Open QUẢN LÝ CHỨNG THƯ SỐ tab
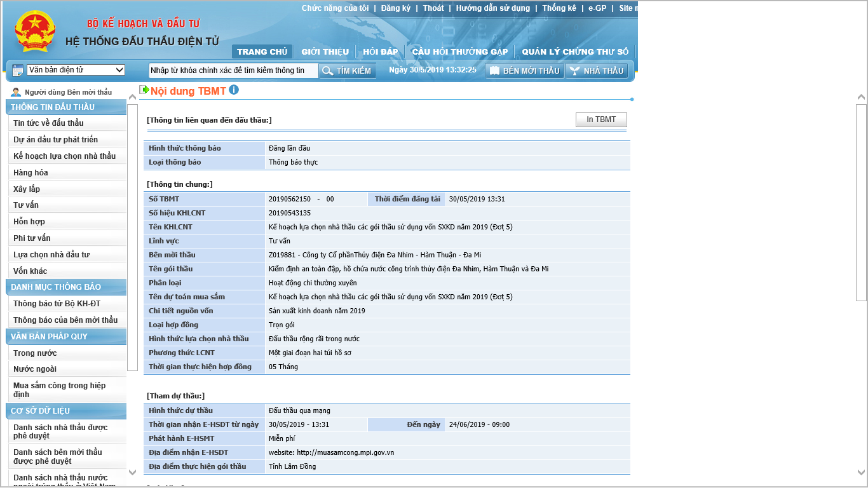The image size is (868, 488). pyautogui.click(x=575, y=51)
